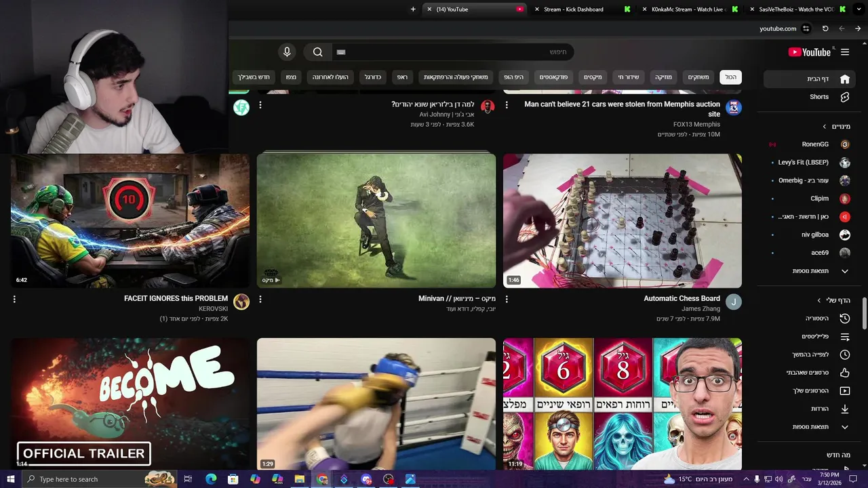Open Clipim subscription channel
The image size is (868, 488).
(x=810, y=199)
